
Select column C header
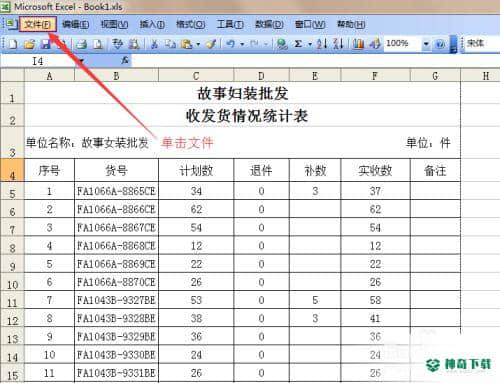coord(196,76)
